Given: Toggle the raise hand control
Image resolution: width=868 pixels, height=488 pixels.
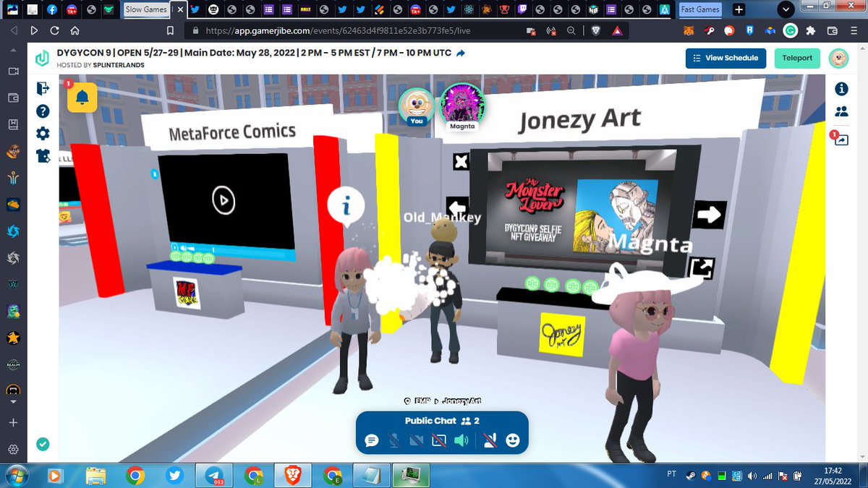Looking at the screenshot, I should [x=490, y=440].
